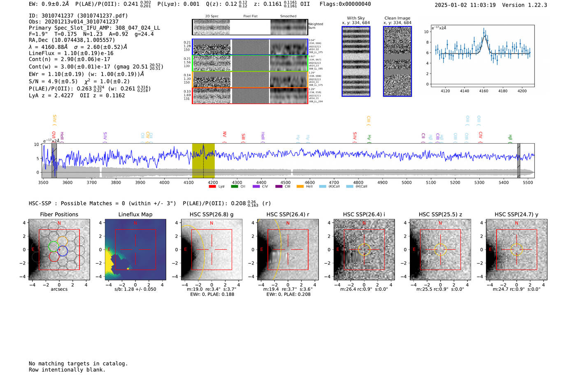Click the Pixel Flat column header
Image resolution: width=576 pixels, height=392 pixels.
point(250,16)
